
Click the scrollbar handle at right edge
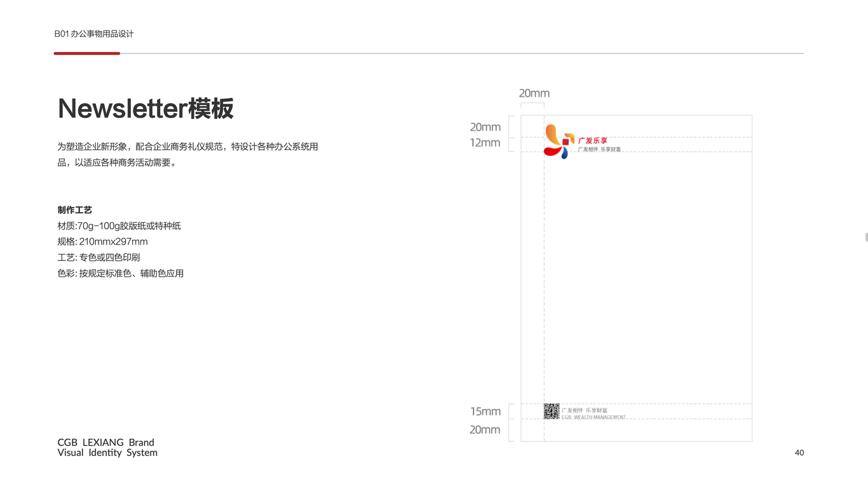pyautogui.click(x=866, y=237)
